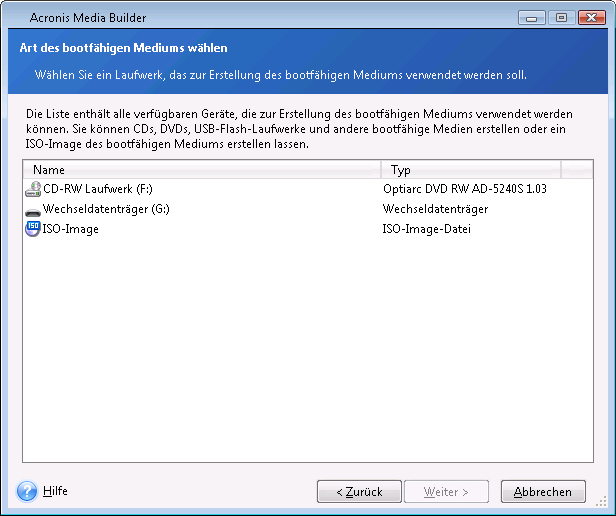This screenshot has width=616, height=516.
Task: Click the removable drive icon for G:
Action: click(33, 210)
